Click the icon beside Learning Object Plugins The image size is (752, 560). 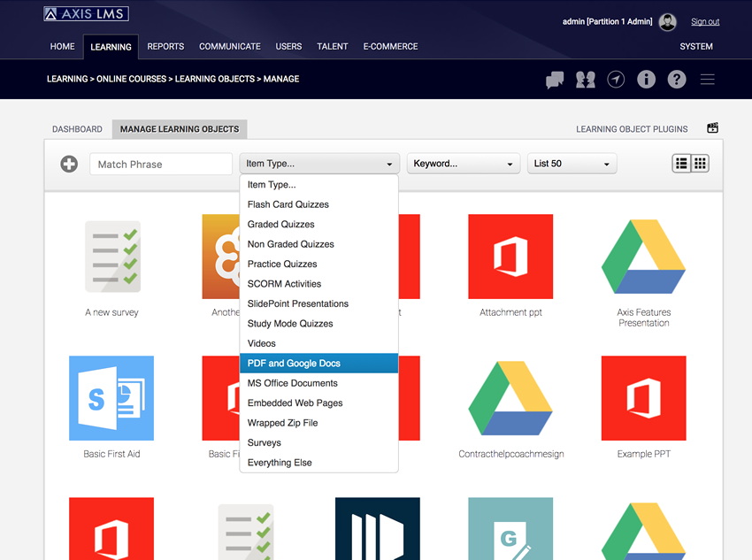pyautogui.click(x=713, y=128)
